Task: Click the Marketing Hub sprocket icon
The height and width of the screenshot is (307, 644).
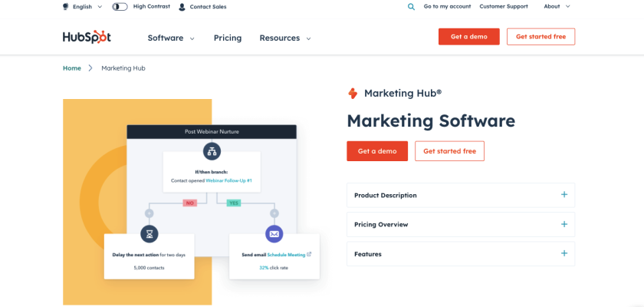Action: click(x=353, y=93)
